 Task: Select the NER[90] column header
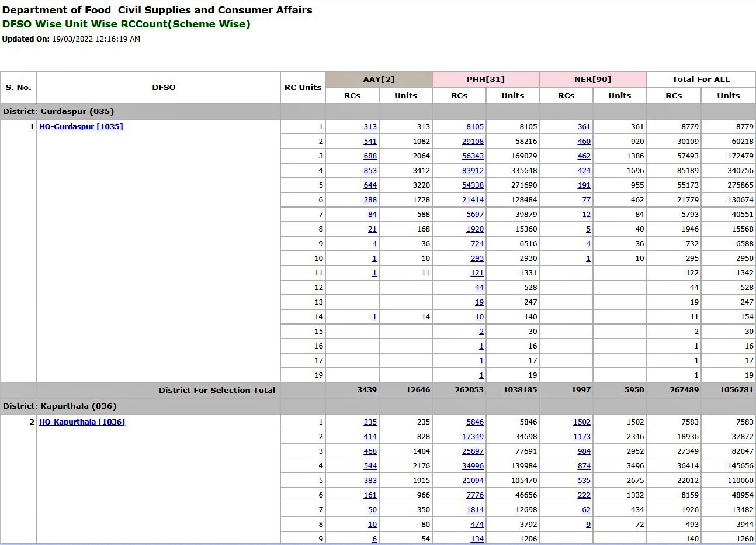click(592, 80)
